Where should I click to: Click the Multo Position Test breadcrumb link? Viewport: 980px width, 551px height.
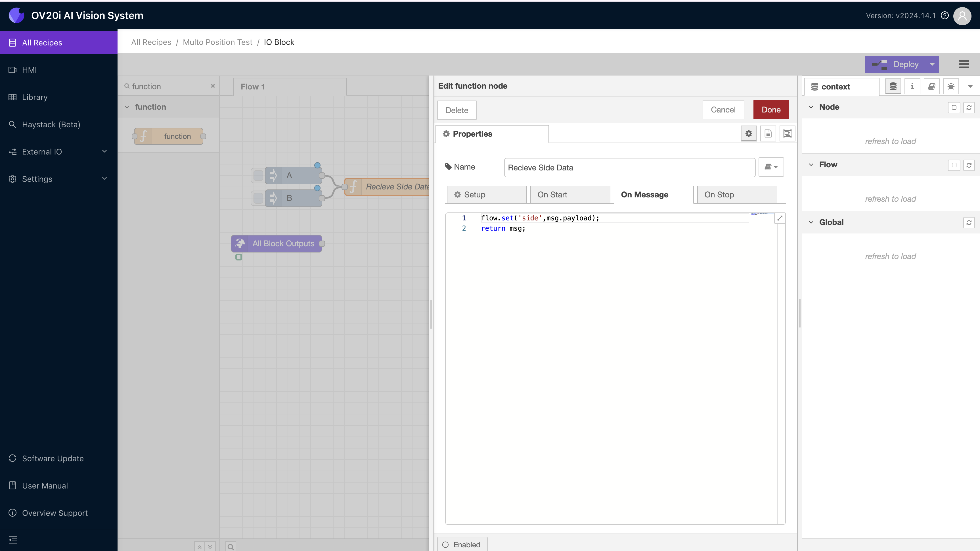[217, 42]
